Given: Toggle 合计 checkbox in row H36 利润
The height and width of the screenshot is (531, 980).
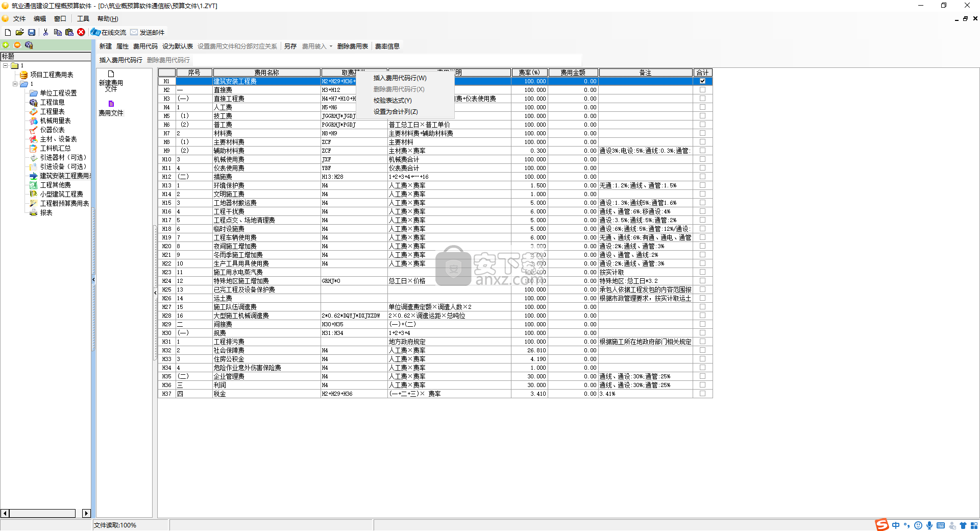Looking at the screenshot, I should tap(702, 385).
